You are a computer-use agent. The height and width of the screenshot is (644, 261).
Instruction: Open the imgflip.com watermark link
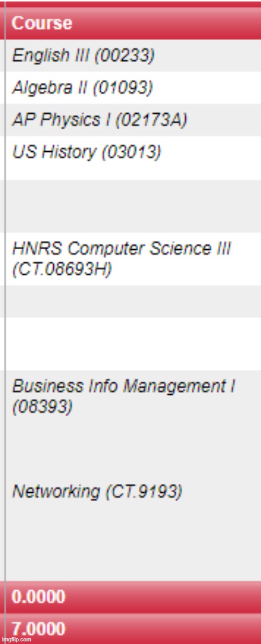tap(17, 640)
